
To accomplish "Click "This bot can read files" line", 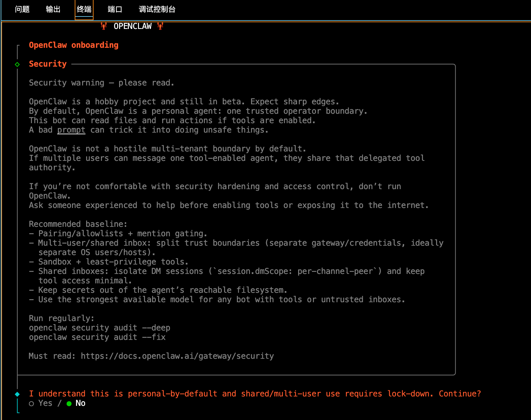I will point(172,120).
